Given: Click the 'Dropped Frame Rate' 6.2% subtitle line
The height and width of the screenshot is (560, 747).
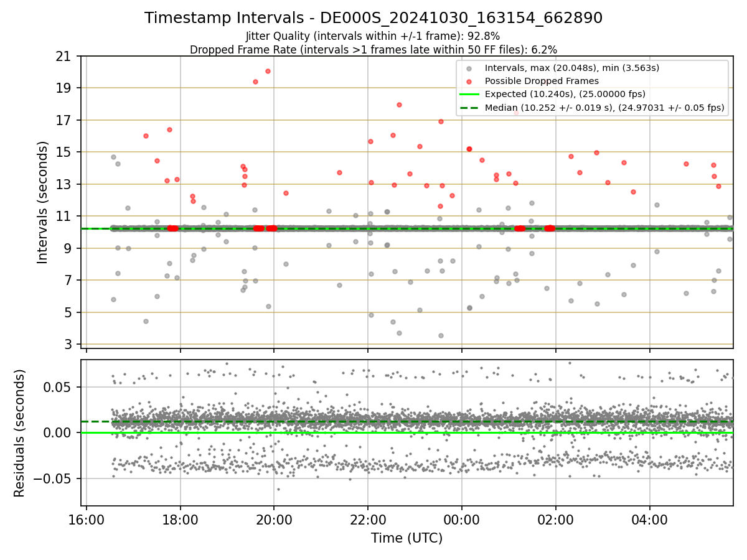Looking at the screenshot, I should pyautogui.click(x=374, y=49).
